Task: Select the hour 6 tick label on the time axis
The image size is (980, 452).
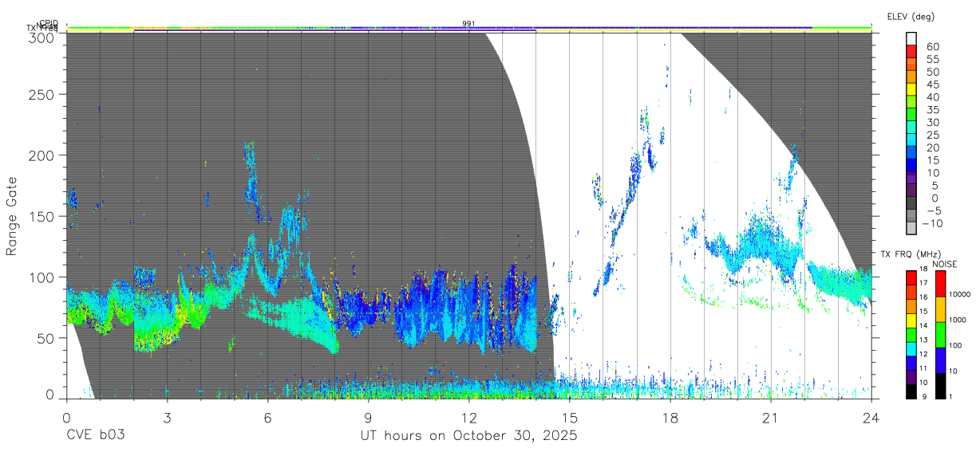Action: (x=267, y=418)
